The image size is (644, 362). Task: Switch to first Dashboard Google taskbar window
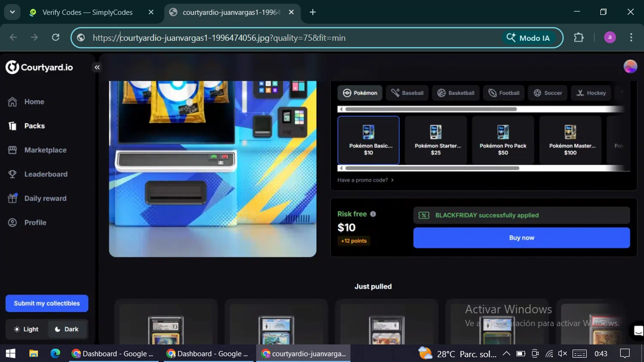click(114, 353)
